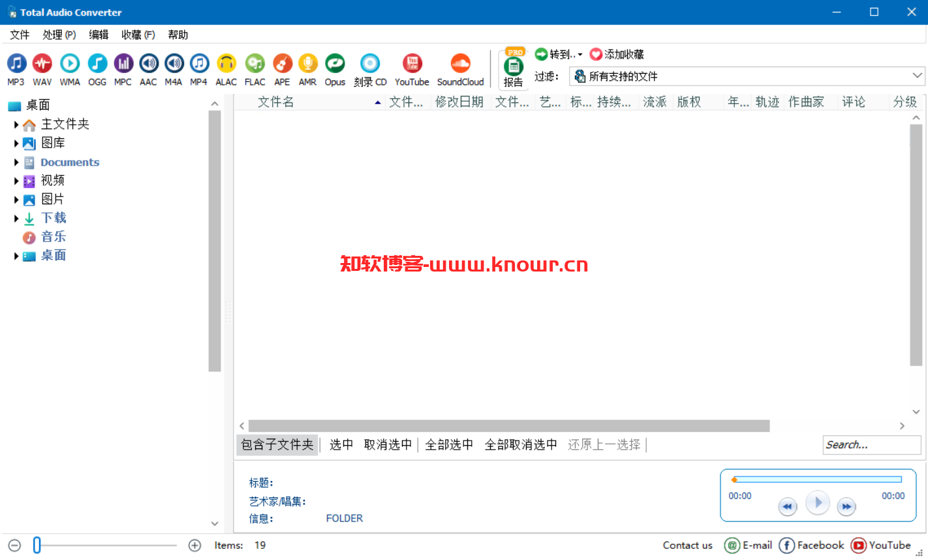The width and height of the screenshot is (928, 560).
Task: Click the Search input field
Action: point(872,445)
